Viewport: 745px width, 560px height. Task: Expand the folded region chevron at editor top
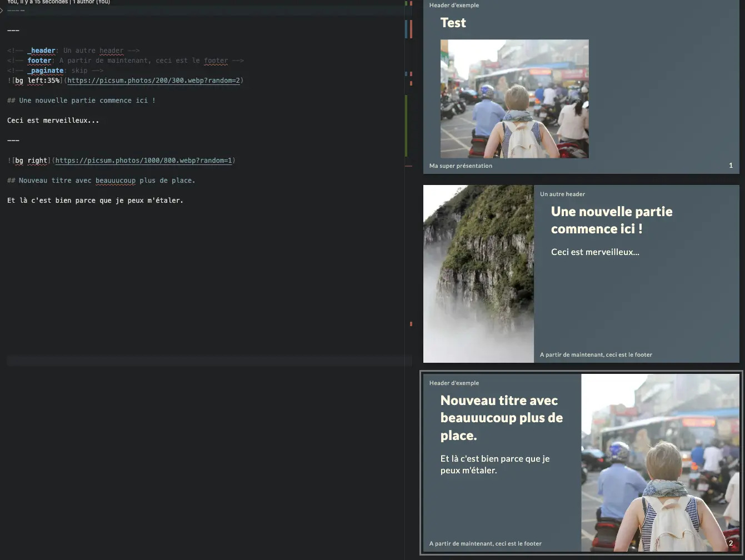click(x=2, y=10)
